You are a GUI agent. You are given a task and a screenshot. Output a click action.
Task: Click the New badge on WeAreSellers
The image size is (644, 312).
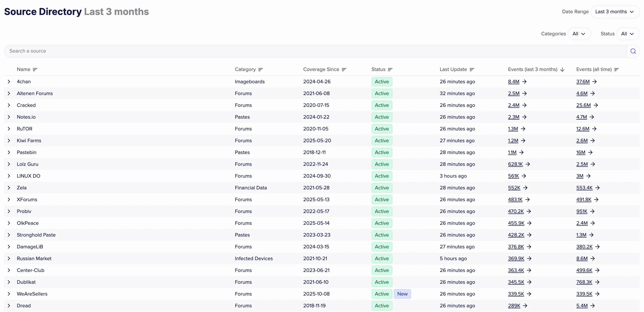402,294
